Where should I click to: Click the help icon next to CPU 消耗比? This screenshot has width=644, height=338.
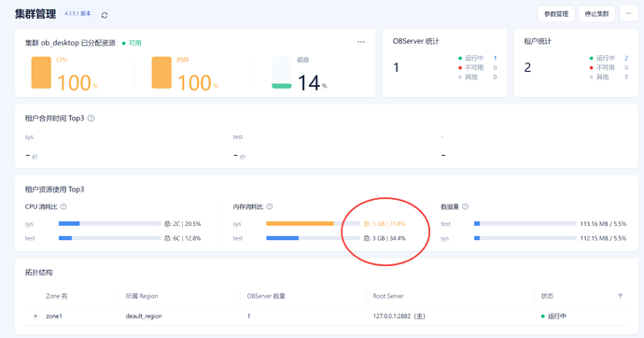pos(63,206)
